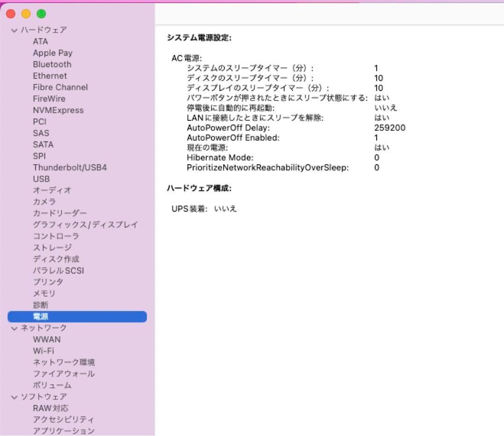Select the highlighted 電源 (Power) item
Image resolution: width=504 pixels, height=436 pixels.
coord(41,316)
